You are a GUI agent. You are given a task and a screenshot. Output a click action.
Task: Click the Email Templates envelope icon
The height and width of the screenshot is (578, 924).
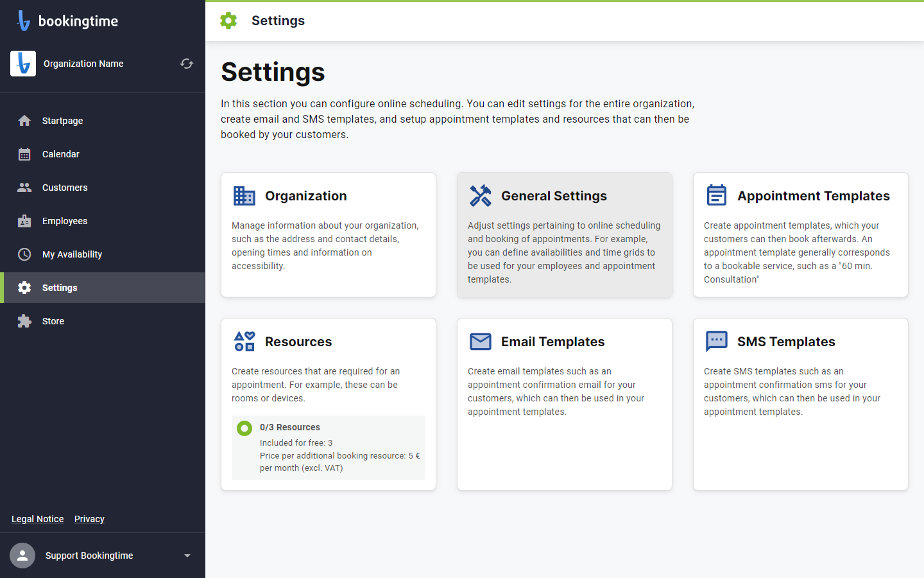point(481,342)
